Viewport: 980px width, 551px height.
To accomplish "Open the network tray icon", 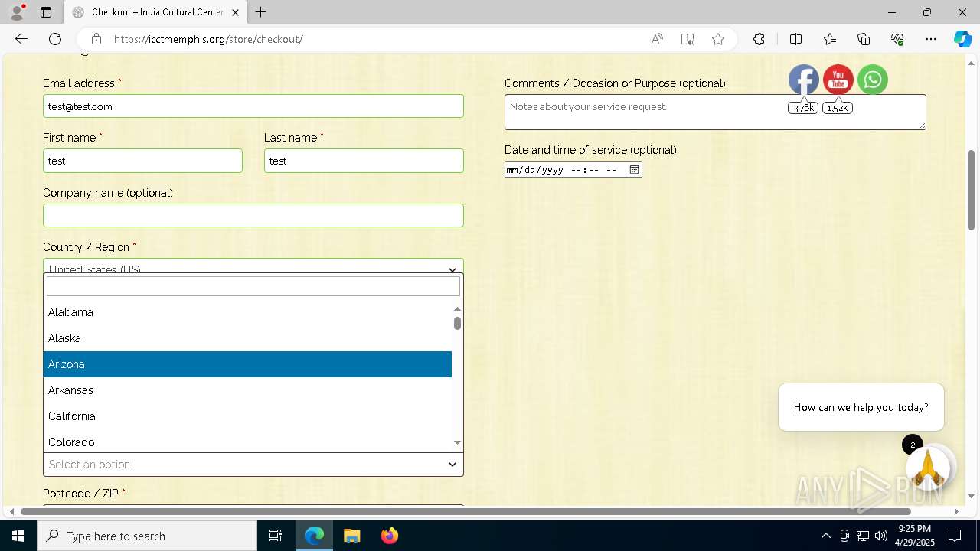I will [862, 536].
